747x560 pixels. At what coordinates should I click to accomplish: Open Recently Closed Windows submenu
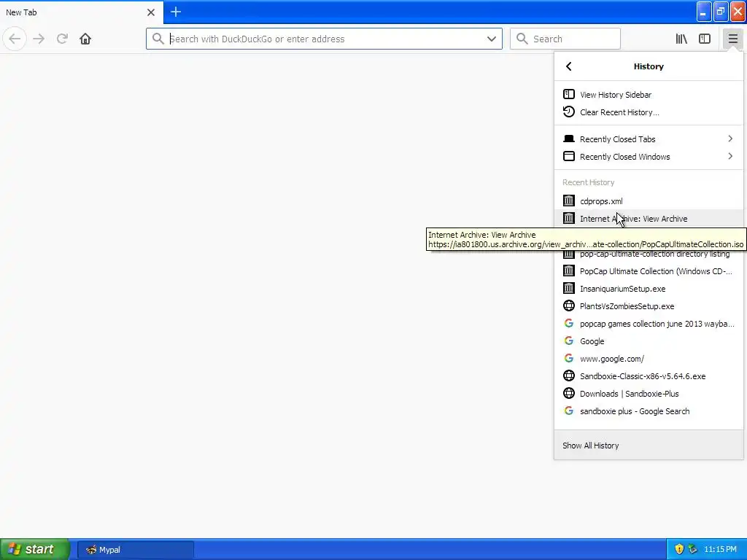tap(649, 156)
